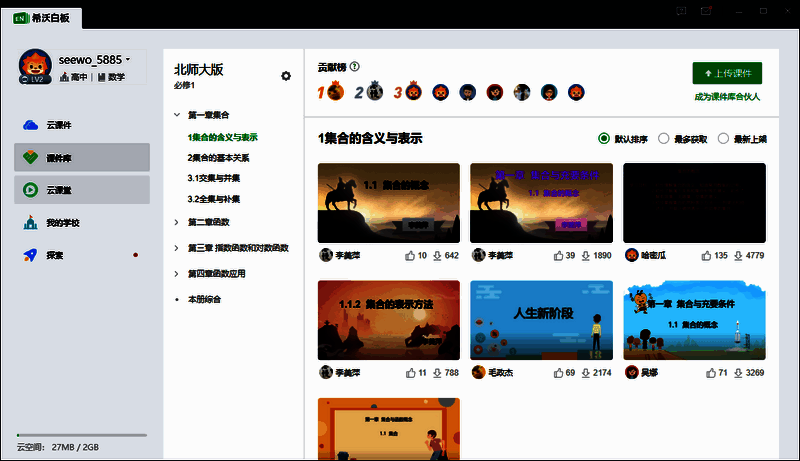Click the feedback icon in title bar
This screenshot has width=800, height=461.
pyautogui.click(x=681, y=11)
